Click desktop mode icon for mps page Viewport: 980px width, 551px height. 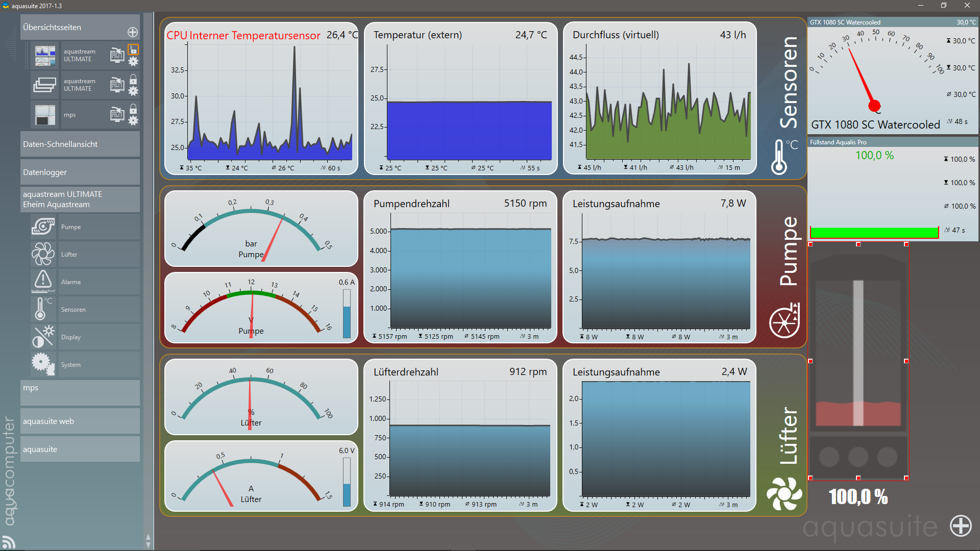tap(117, 115)
